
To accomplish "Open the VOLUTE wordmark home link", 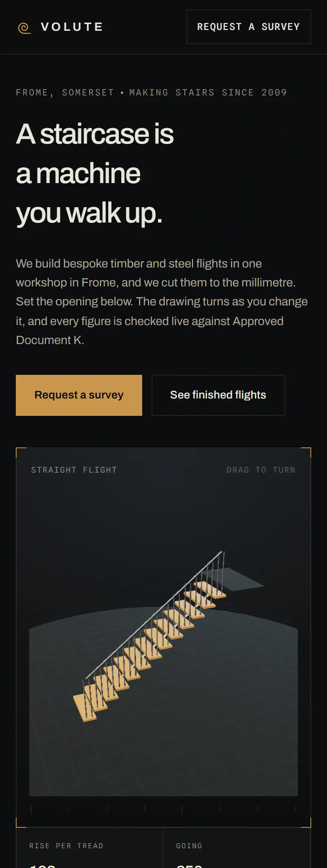I will pyautogui.click(x=72, y=27).
